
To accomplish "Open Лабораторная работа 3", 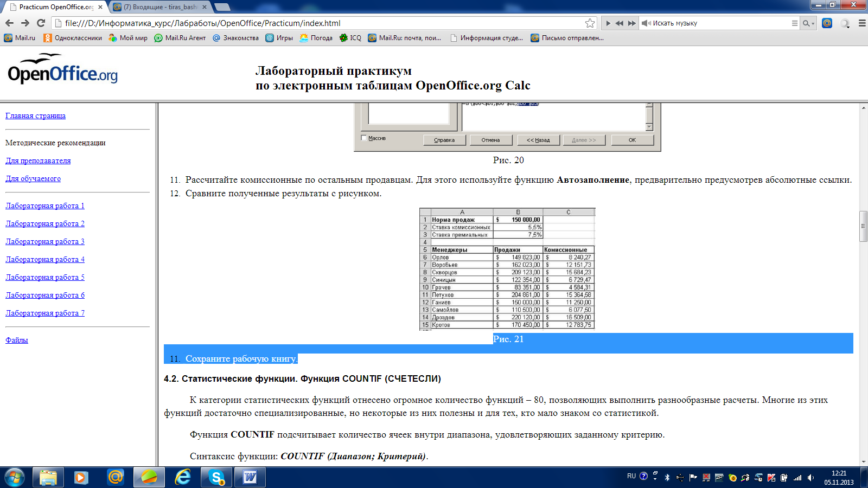I will pyautogui.click(x=45, y=241).
